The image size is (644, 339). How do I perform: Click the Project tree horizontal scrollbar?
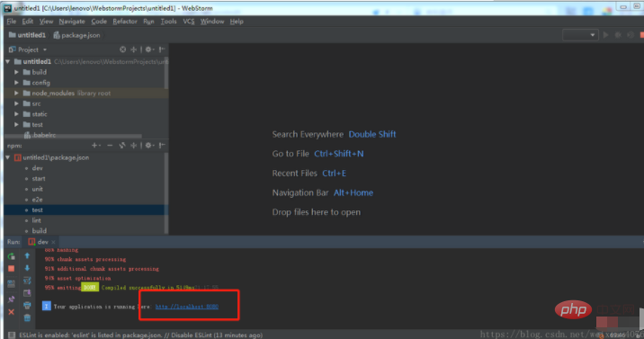point(73,137)
